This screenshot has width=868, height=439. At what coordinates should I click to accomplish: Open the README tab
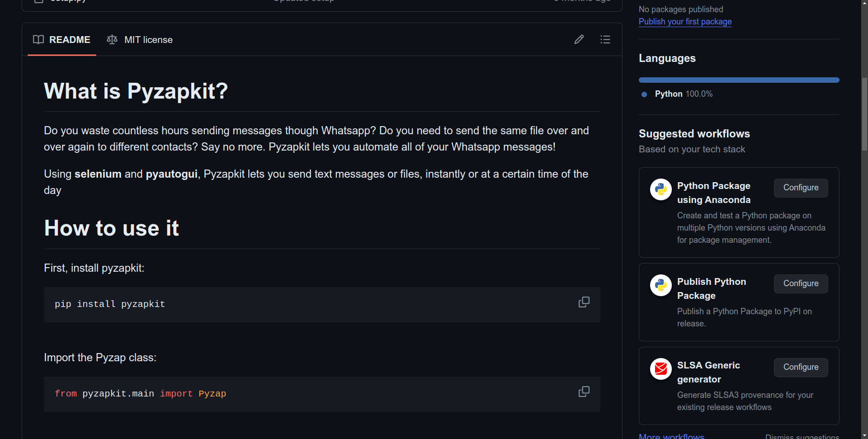click(62, 40)
